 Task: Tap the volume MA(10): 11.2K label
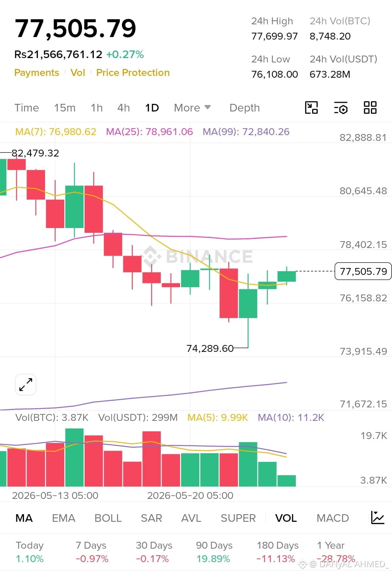click(x=291, y=418)
